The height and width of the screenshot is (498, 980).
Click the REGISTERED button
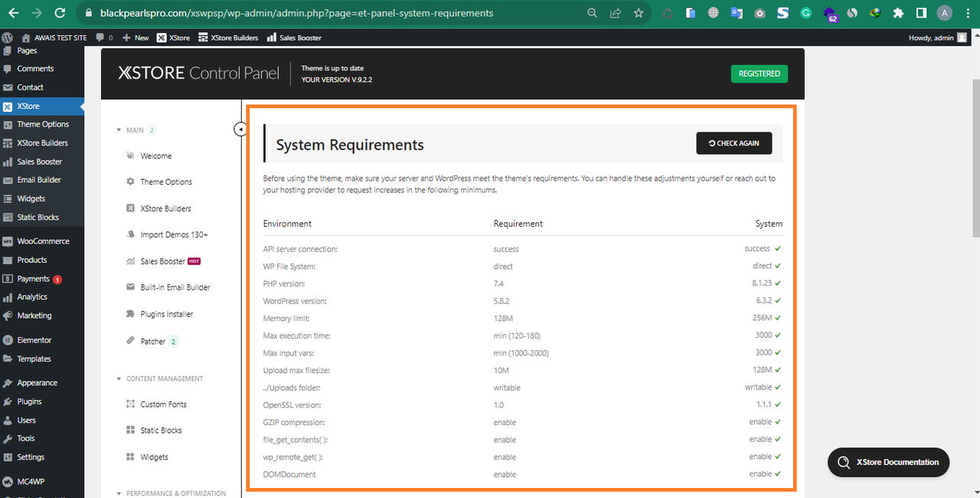759,74
